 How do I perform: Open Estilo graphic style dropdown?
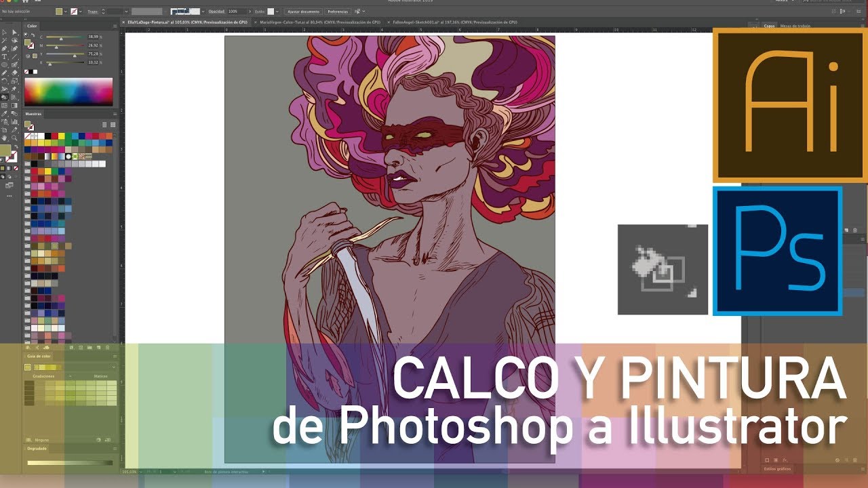277,12
